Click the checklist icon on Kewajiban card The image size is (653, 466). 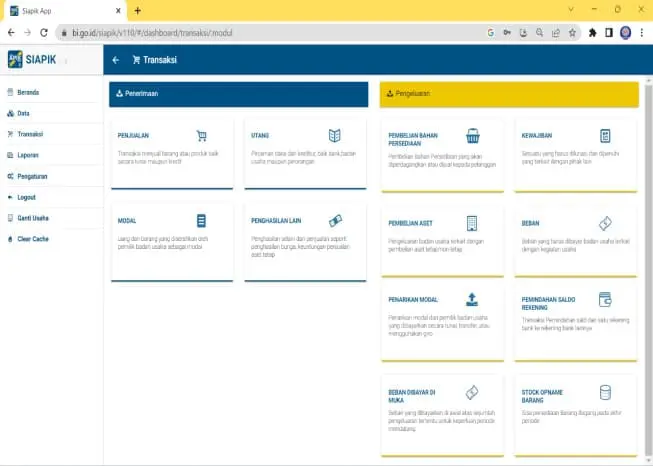click(605, 136)
